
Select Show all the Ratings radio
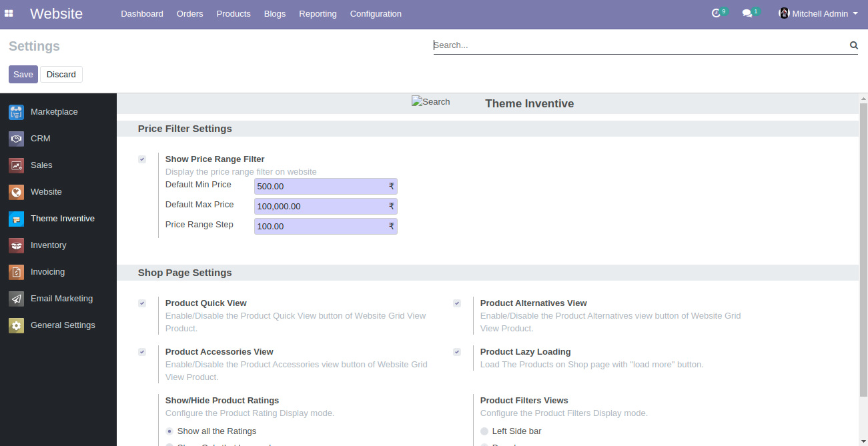[169, 431]
